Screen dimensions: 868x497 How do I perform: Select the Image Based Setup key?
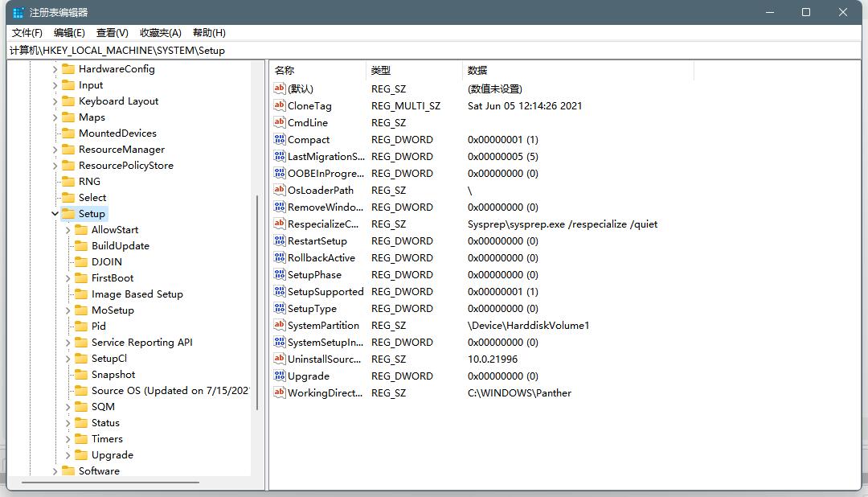137,294
